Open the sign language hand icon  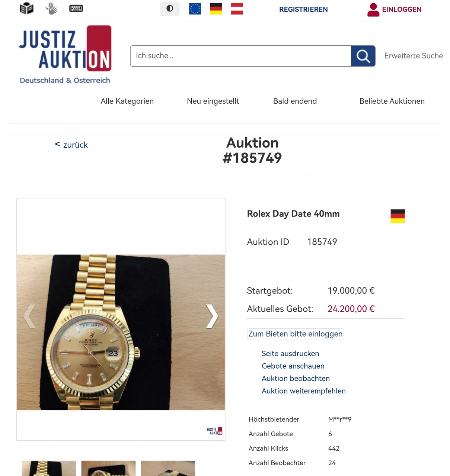51,8
